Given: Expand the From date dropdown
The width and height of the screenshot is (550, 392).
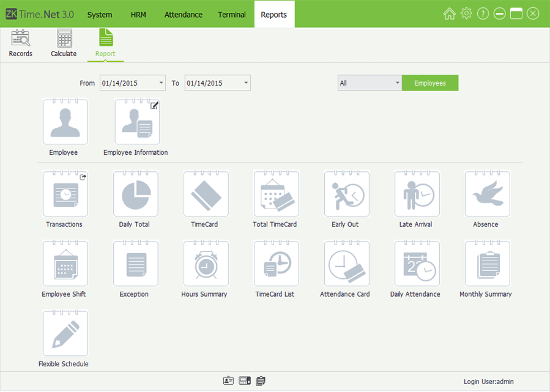Looking at the screenshot, I should 161,83.
